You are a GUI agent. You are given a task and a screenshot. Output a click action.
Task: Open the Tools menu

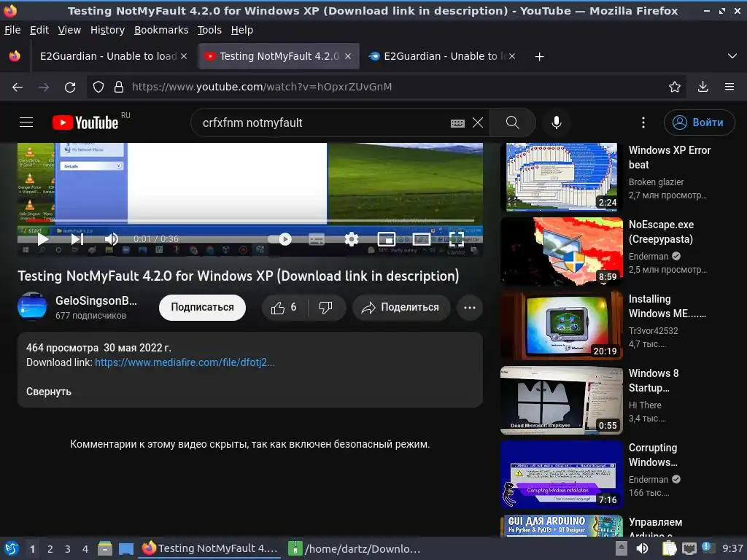(209, 30)
